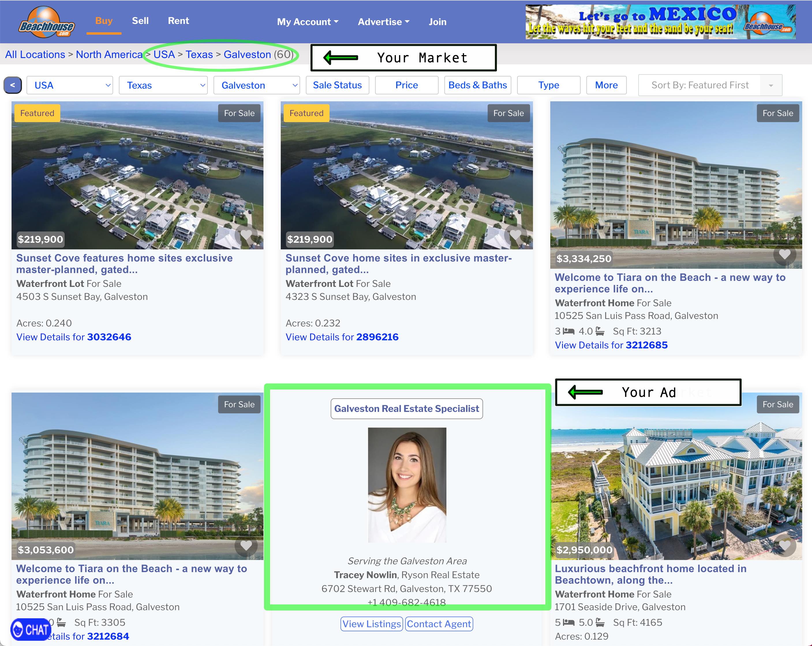The image size is (812, 646).
Task: Favorite the Luxurious beachfront home listing
Action: pyautogui.click(x=785, y=546)
